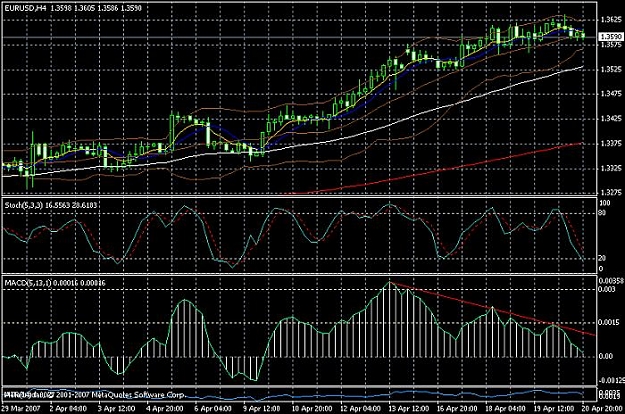Select the red descending trendline on MACD
The width and height of the screenshot is (625, 414).
coord(492,308)
